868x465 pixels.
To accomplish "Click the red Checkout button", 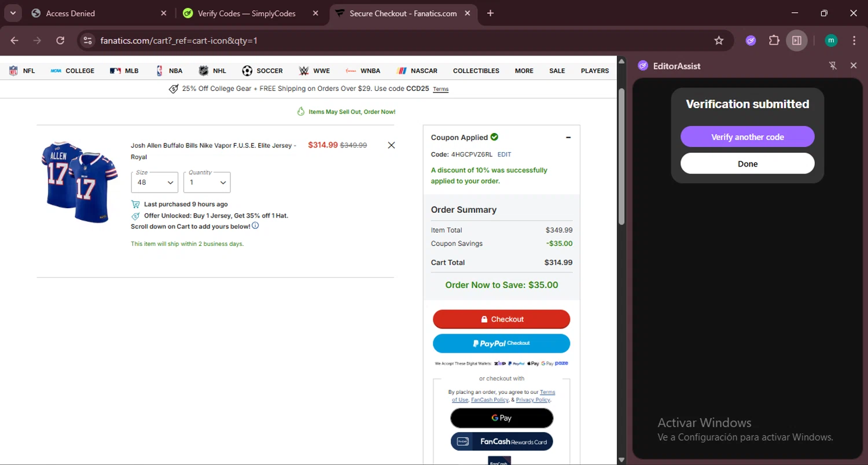I will 502,319.
